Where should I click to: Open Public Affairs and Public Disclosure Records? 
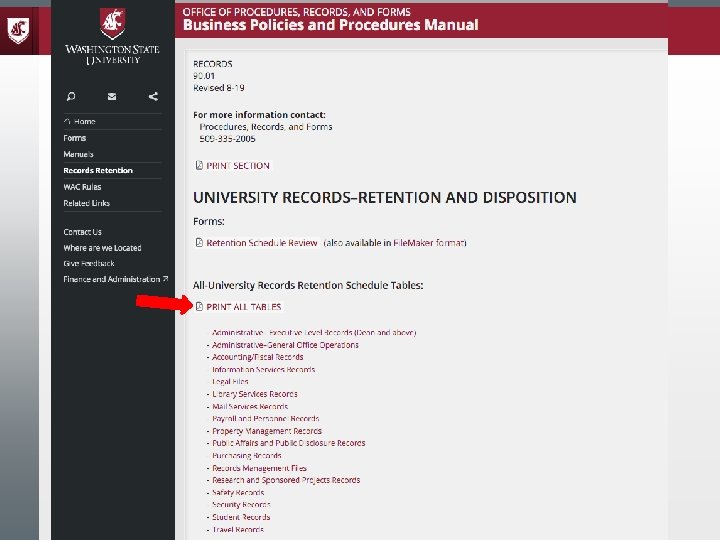289,443
